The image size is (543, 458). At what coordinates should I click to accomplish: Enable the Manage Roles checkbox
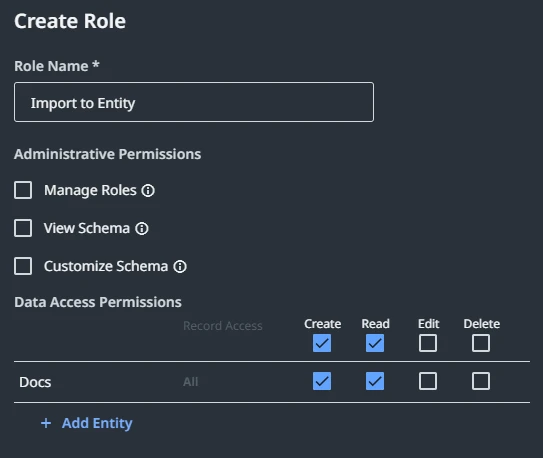pos(23,190)
